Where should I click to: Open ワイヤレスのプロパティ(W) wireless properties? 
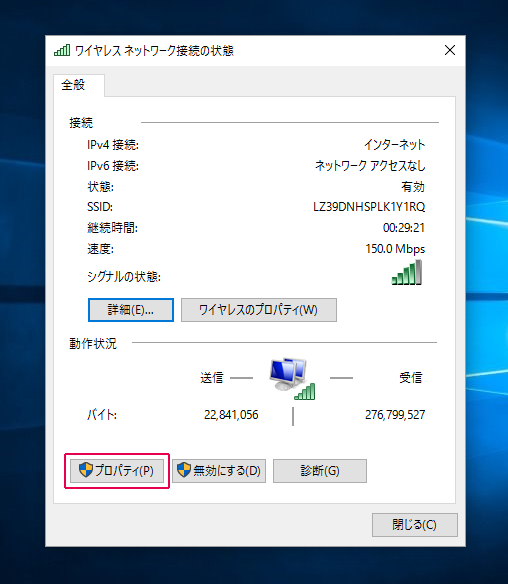[259, 310]
